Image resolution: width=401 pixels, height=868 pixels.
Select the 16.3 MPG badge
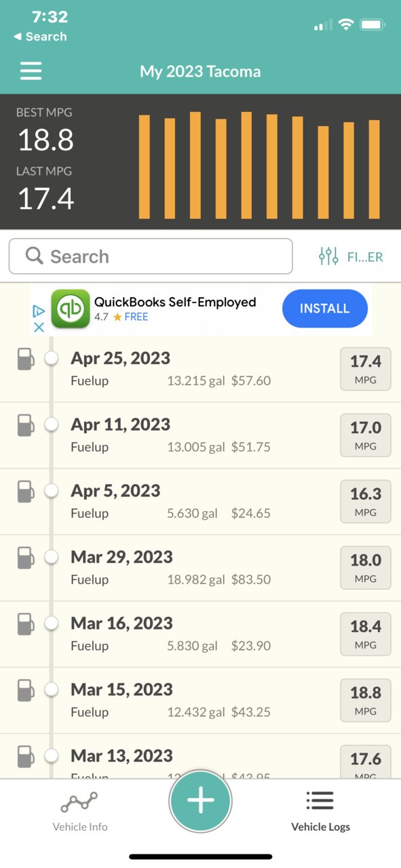(x=366, y=502)
